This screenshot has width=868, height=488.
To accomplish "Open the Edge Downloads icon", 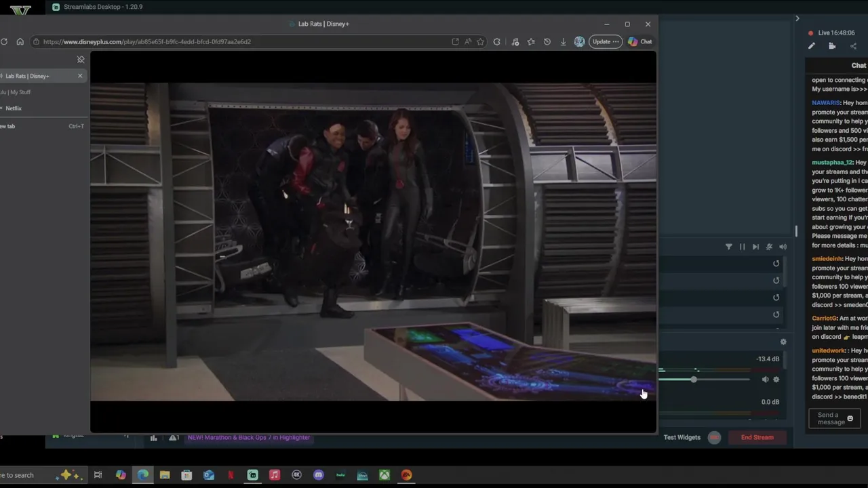I will [563, 41].
